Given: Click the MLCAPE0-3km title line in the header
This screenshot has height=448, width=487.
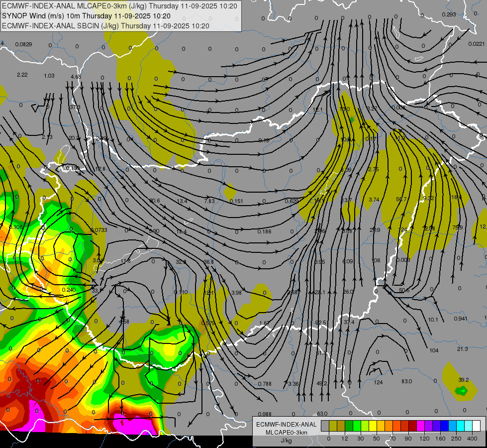Looking at the screenshot, I should (x=119, y=6).
